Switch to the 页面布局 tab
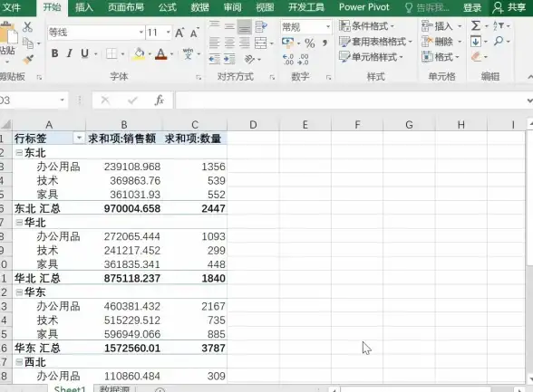Viewport: 533px width, 392px height. click(126, 7)
